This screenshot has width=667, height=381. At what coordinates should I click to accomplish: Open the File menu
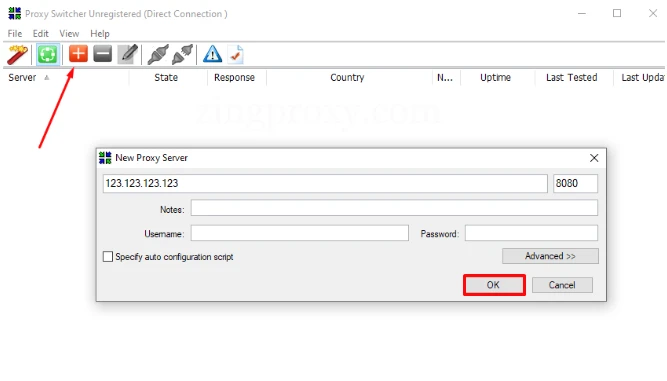[15, 34]
